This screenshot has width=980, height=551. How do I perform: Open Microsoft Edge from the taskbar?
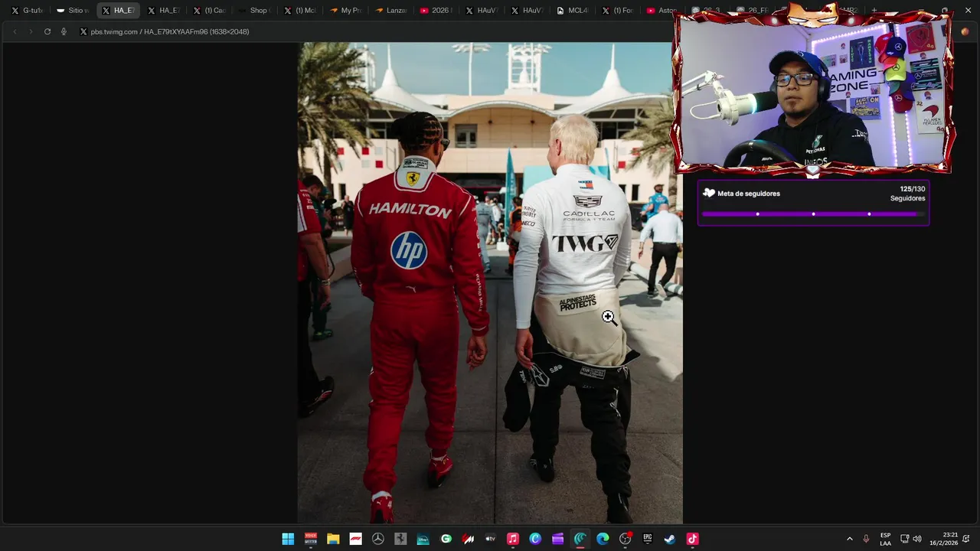[x=603, y=539]
